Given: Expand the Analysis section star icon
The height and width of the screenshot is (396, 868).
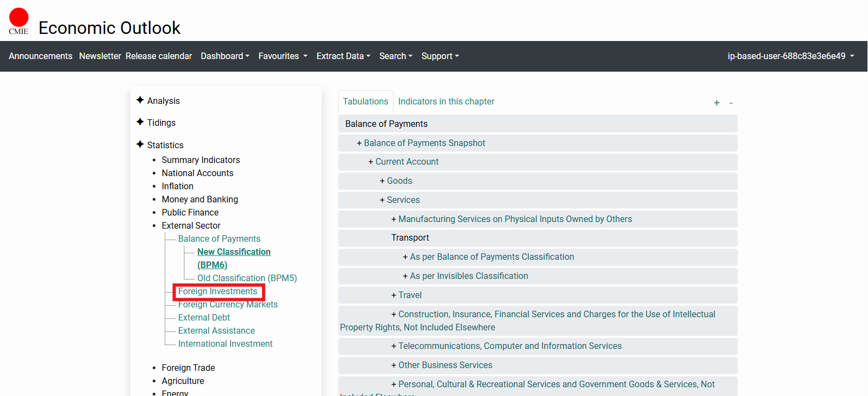Looking at the screenshot, I should tap(140, 100).
